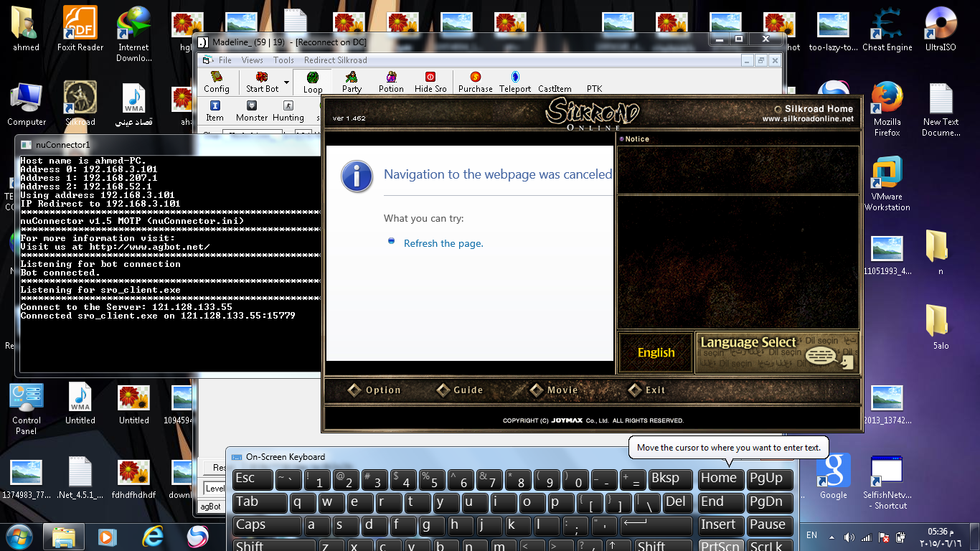The width and height of the screenshot is (980, 551).
Task: Click the Esc key on On-Screen Keyboard
Action: [253, 479]
